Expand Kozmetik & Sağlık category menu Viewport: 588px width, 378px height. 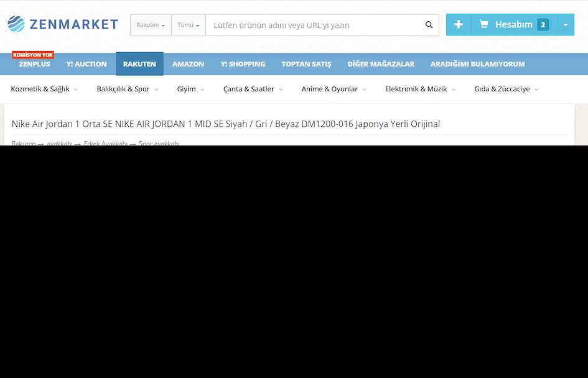coord(44,89)
